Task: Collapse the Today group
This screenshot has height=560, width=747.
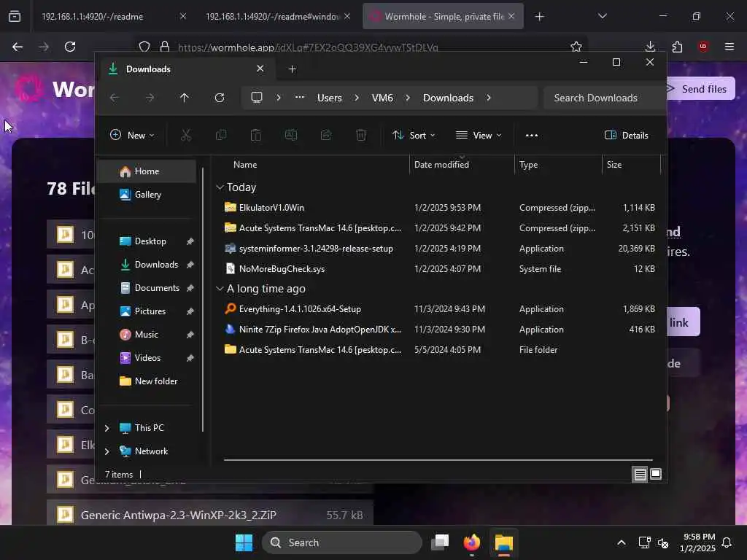Action: click(220, 187)
